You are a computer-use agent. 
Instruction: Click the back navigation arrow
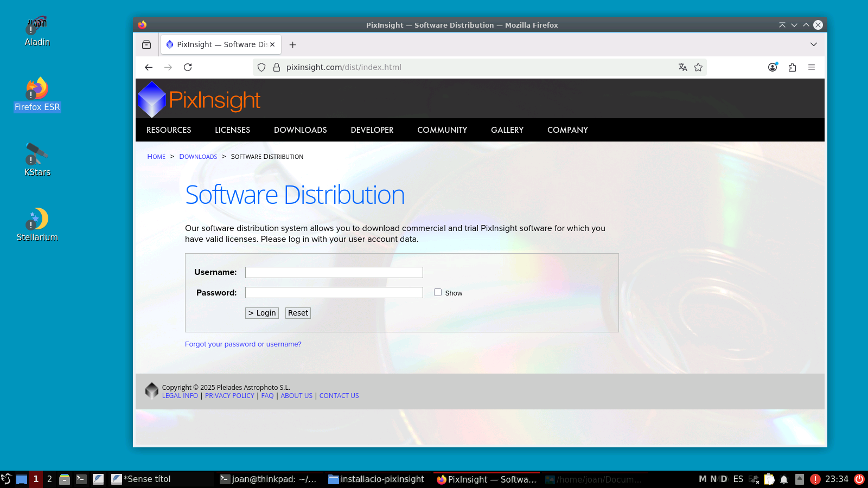[x=149, y=67]
